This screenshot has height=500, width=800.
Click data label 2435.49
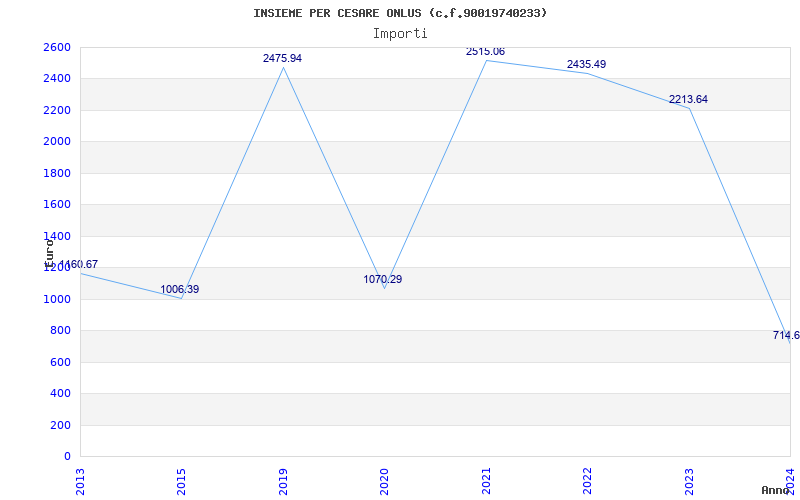586,64
